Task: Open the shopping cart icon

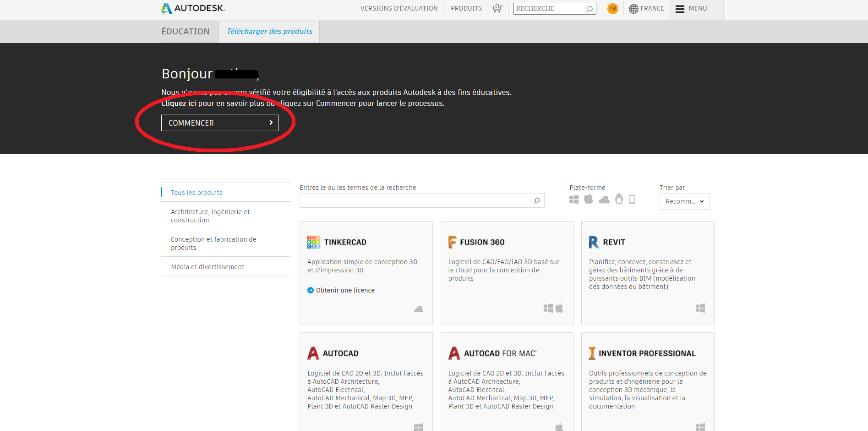Action: 497,8
